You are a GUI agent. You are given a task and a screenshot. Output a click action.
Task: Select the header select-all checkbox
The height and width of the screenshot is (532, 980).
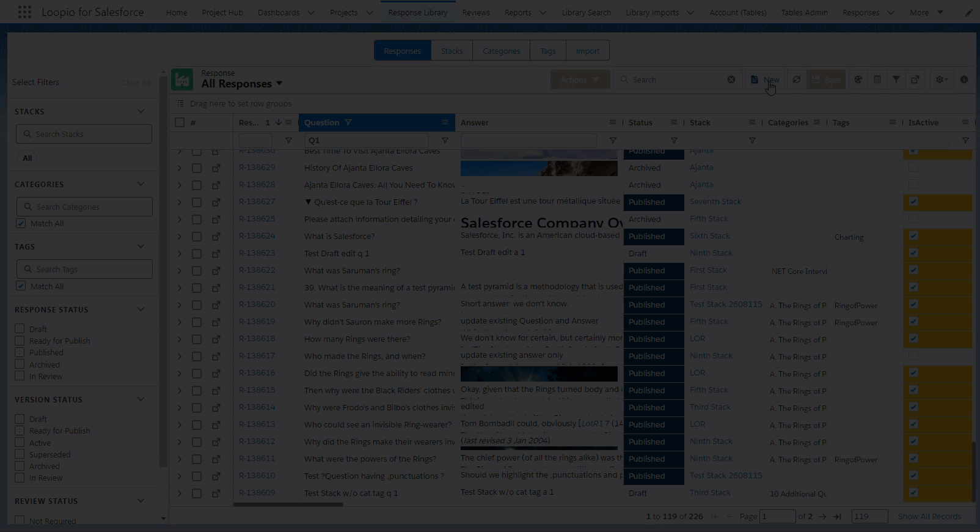pos(180,122)
